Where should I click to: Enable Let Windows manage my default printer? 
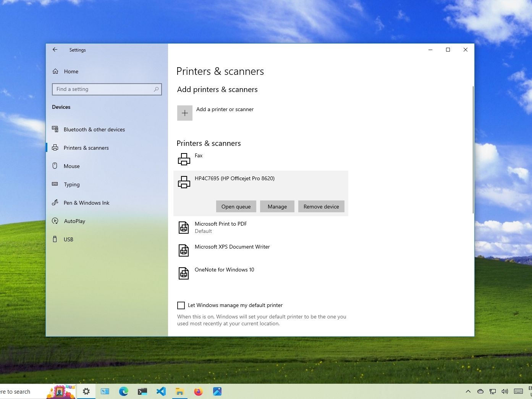pos(181,305)
